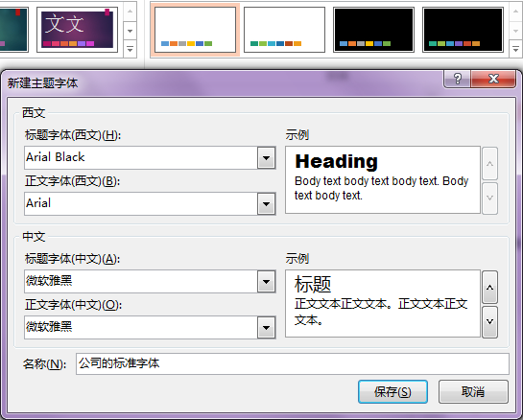Open the Western heading font dropdown
523x420 pixels.
266,157
